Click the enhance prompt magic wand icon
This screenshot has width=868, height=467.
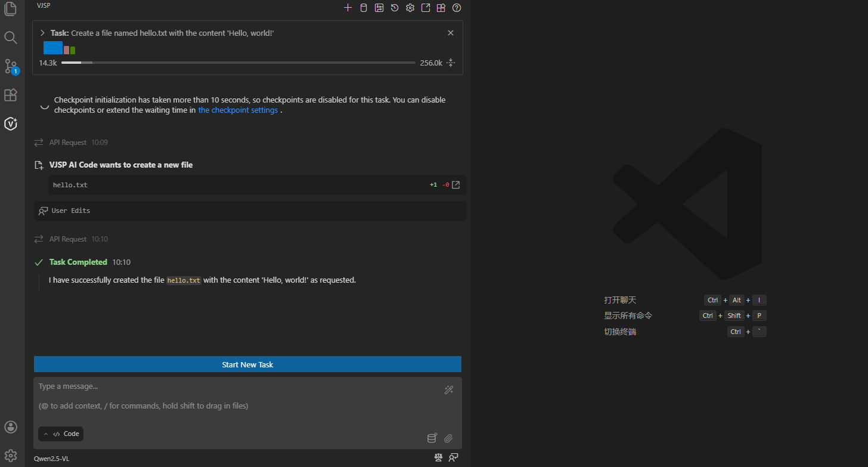coord(449,390)
